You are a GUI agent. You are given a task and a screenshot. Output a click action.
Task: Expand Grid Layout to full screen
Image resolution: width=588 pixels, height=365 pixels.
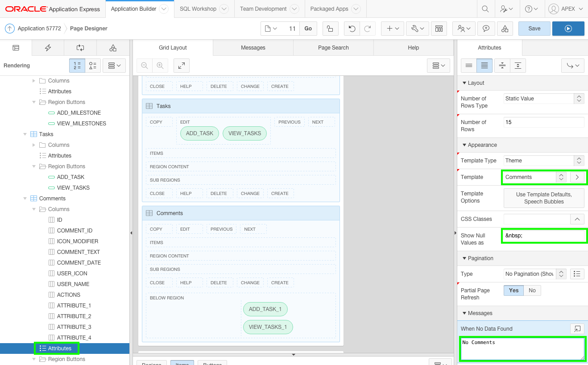pyautogui.click(x=182, y=65)
